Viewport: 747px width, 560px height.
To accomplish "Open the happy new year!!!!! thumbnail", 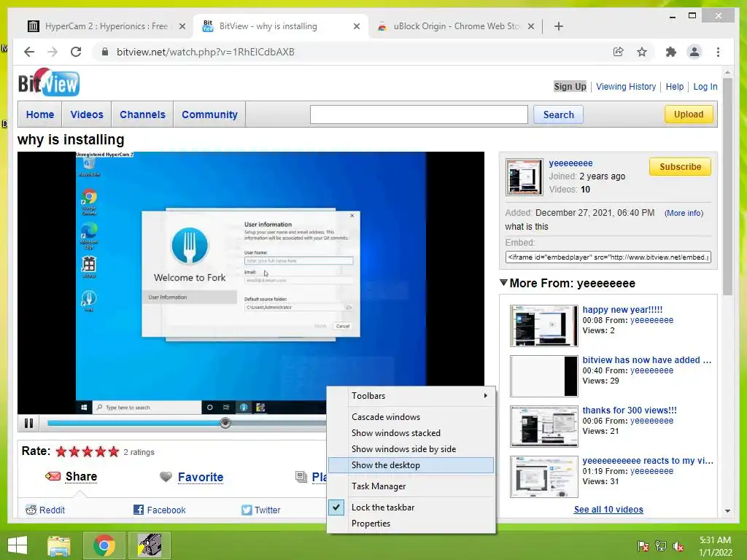I will click(x=543, y=326).
